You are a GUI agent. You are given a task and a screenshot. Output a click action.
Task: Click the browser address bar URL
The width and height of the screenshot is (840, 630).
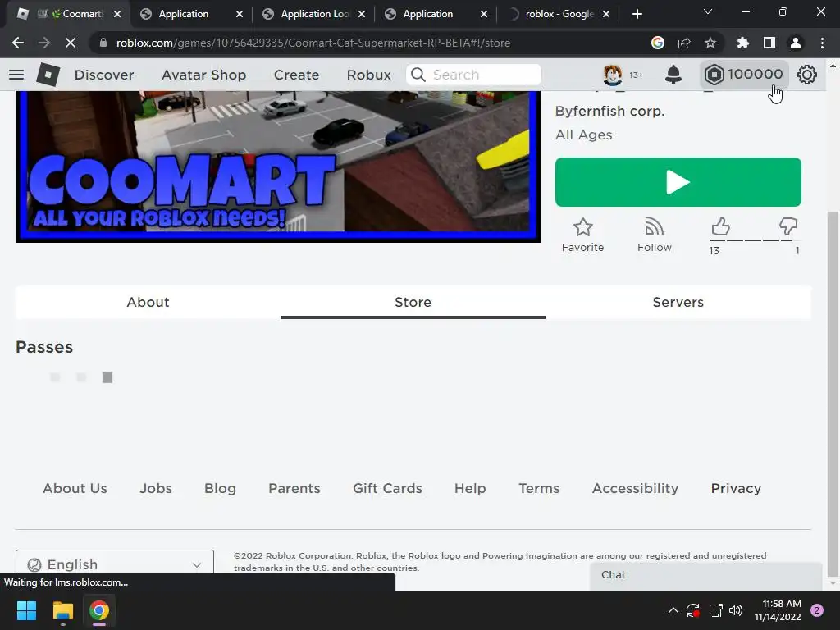pos(313,43)
